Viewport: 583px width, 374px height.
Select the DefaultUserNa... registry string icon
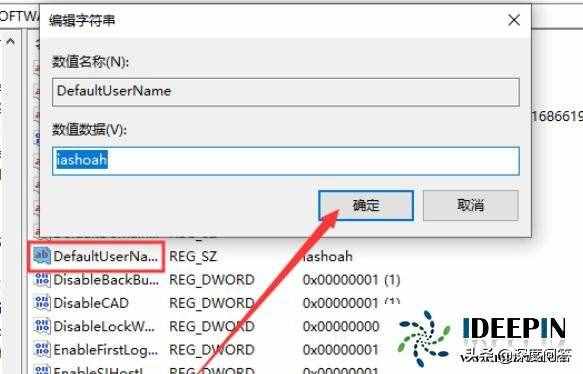pos(42,256)
